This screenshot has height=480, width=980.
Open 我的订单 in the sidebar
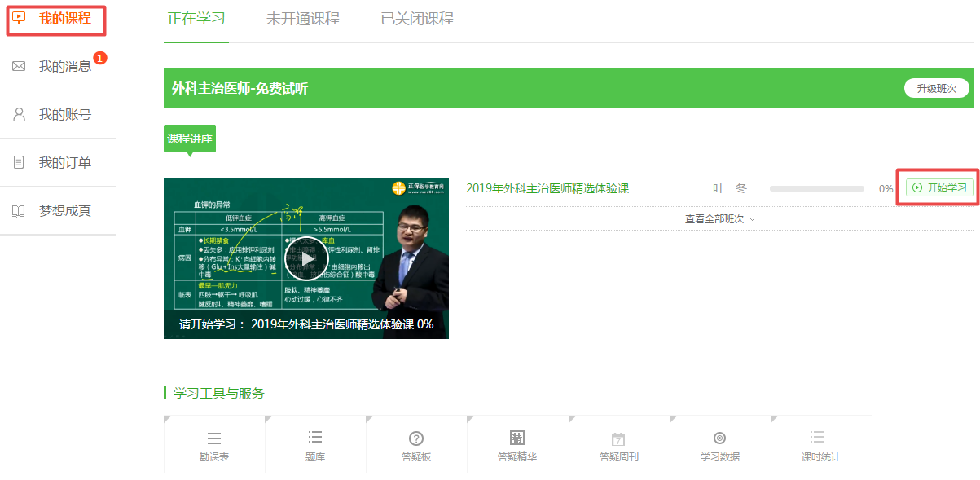(65, 162)
